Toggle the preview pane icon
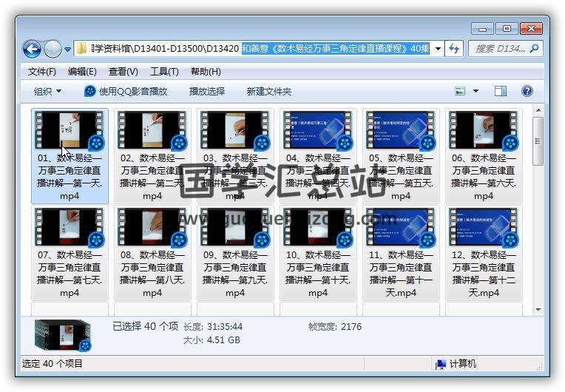The image size is (565, 392). (x=501, y=91)
